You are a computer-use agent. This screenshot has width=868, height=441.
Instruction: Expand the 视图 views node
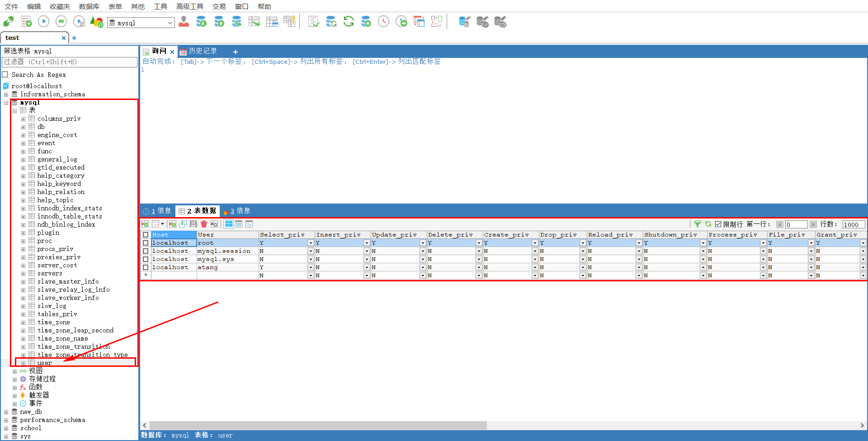point(14,371)
